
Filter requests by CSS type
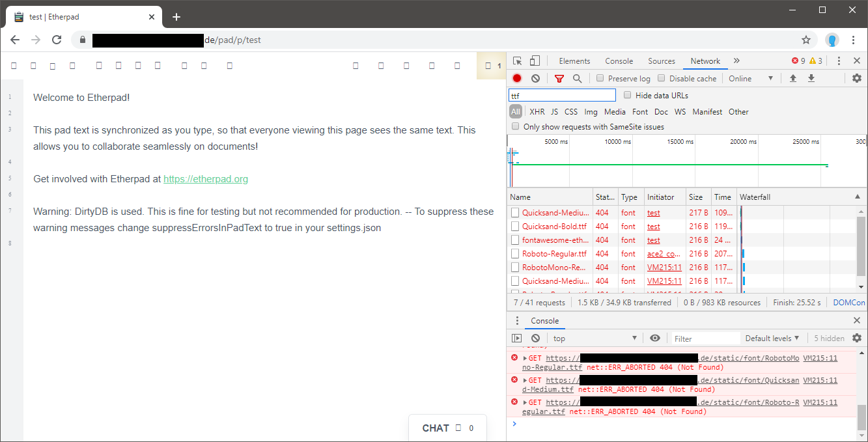[571, 111]
